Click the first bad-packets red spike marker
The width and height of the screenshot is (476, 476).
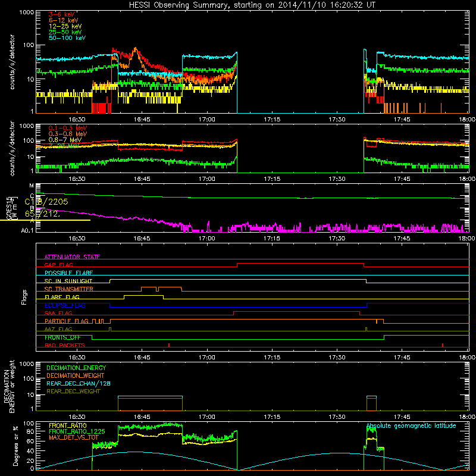[x=169, y=345]
